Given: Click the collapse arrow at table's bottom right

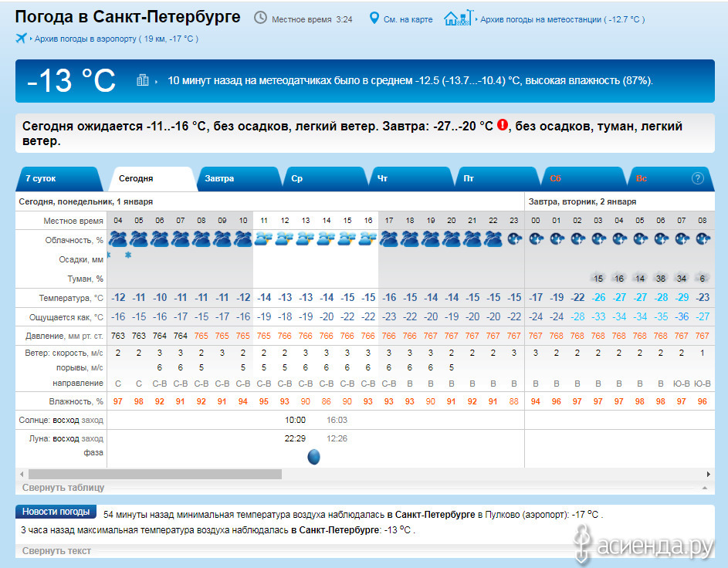Looking at the screenshot, I should pos(705,488).
